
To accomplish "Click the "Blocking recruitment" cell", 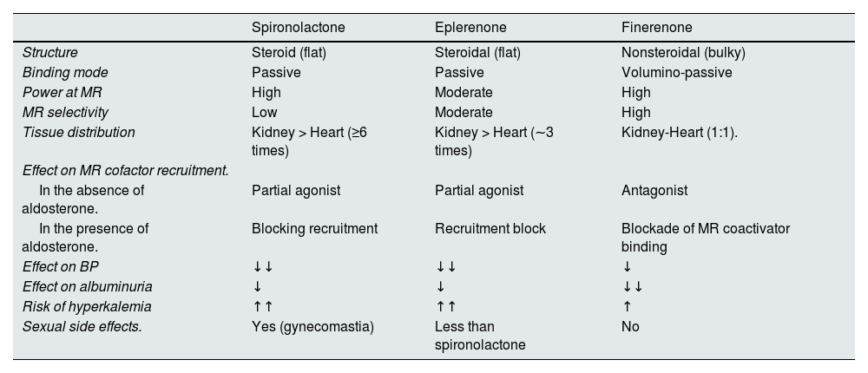I will click(314, 229).
